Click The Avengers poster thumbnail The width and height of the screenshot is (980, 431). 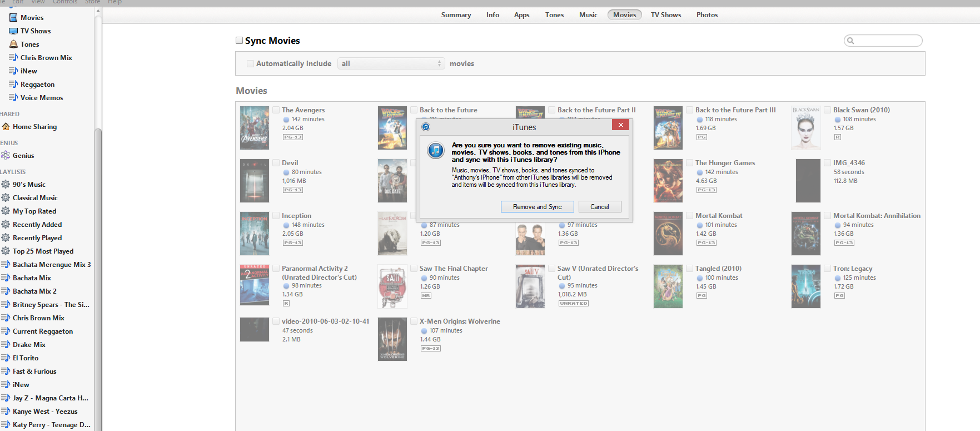[255, 128]
